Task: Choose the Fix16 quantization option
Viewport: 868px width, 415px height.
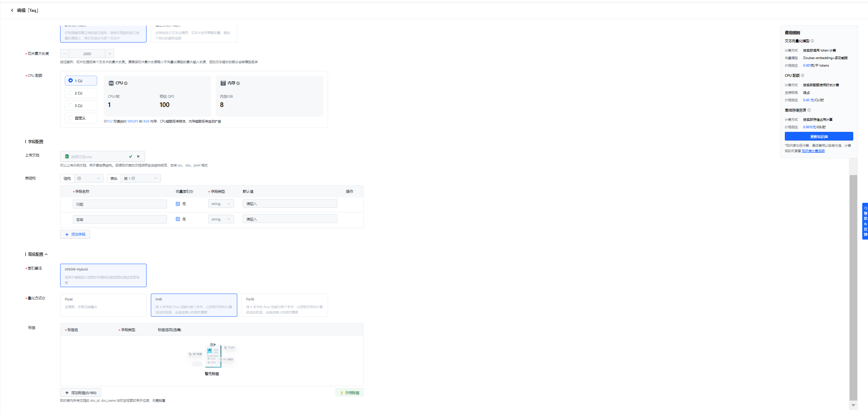Action: (x=284, y=305)
